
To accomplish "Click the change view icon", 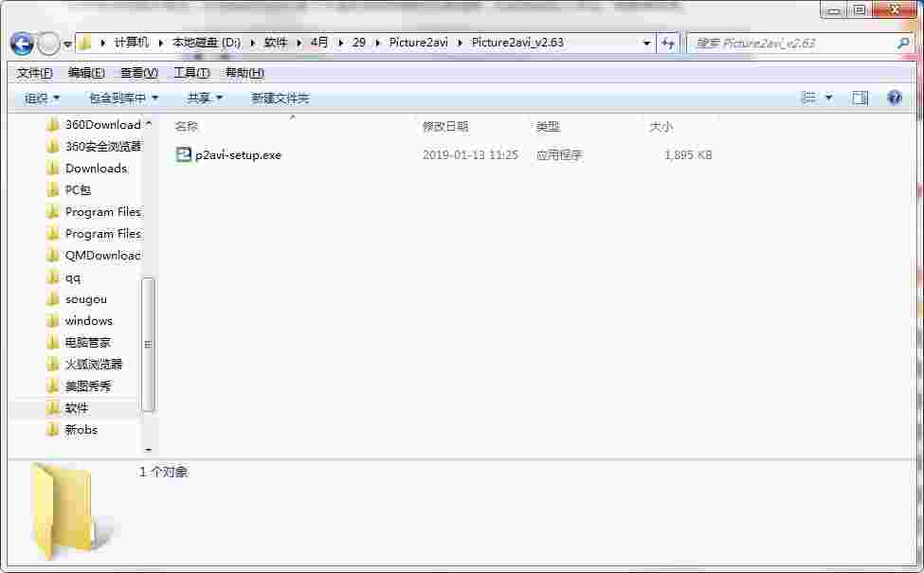I will coord(809,98).
